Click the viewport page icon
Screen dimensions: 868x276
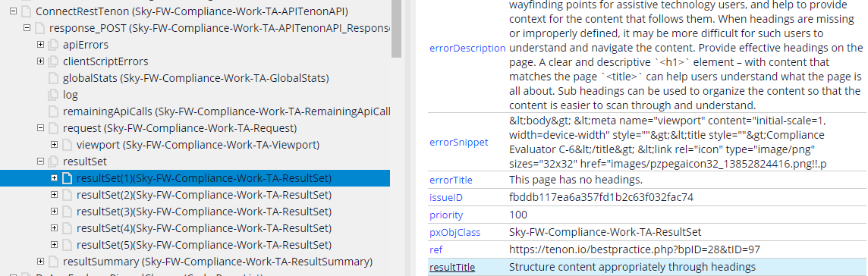click(67, 145)
